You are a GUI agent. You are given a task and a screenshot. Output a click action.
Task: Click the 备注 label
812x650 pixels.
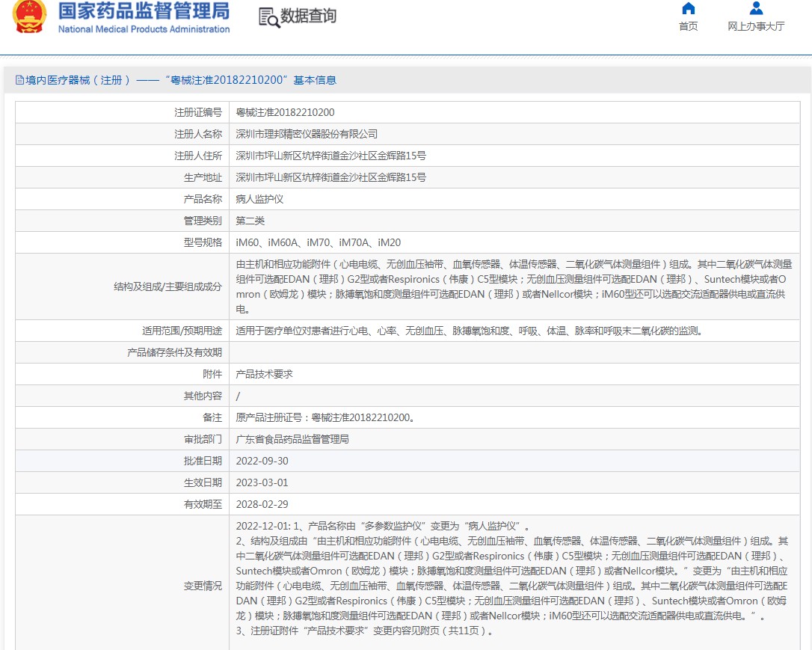click(212, 418)
